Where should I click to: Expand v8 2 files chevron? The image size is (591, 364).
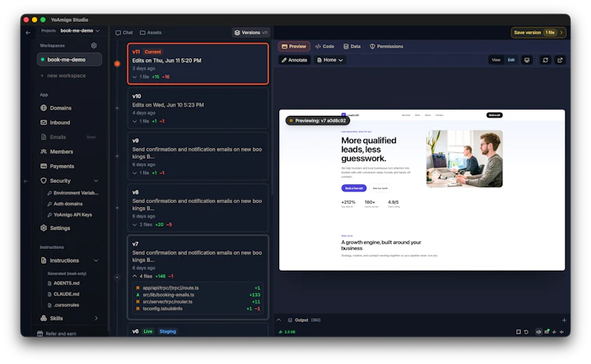tap(135, 225)
